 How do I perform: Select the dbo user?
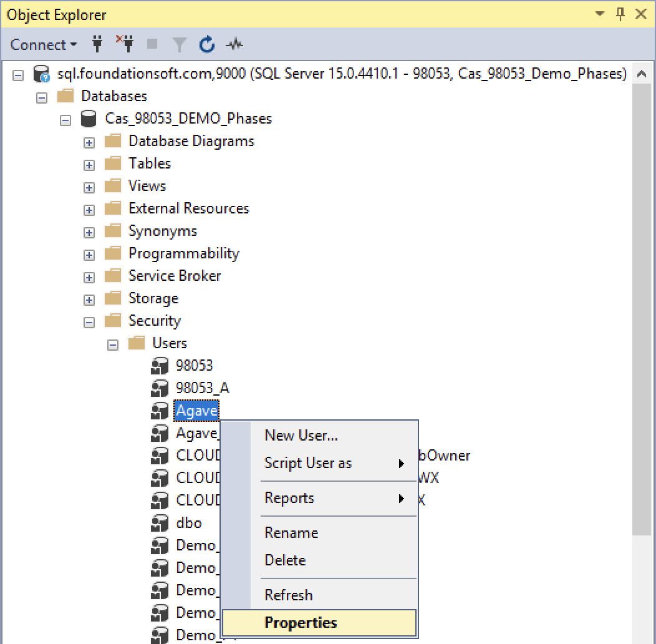pyautogui.click(x=189, y=523)
